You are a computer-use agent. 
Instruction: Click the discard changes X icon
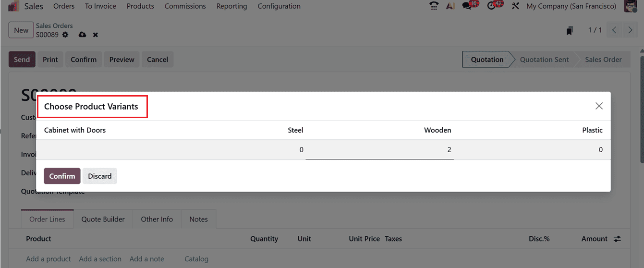click(x=96, y=35)
